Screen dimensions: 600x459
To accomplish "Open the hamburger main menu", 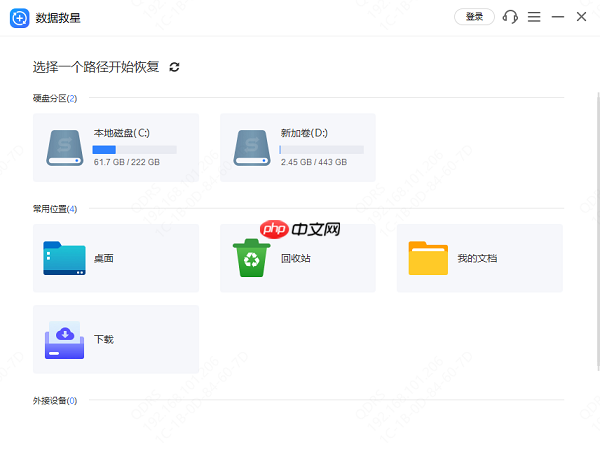I will tap(535, 17).
